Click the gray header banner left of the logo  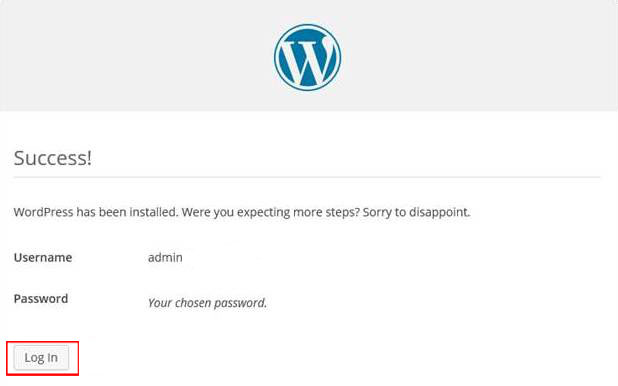click(x=134, y=55)
